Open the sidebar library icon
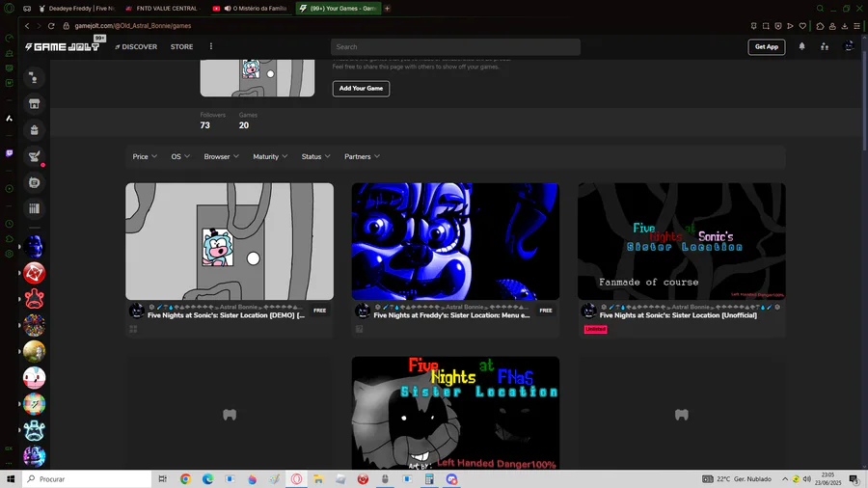This screenshot has width=868, height=488. pyautogui.click(x=35, y=208)
